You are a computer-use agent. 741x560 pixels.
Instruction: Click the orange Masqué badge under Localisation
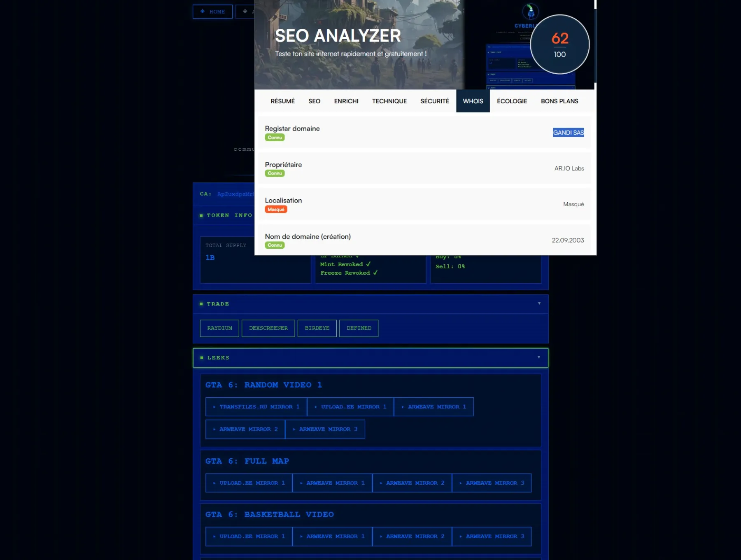pos(276,210)
